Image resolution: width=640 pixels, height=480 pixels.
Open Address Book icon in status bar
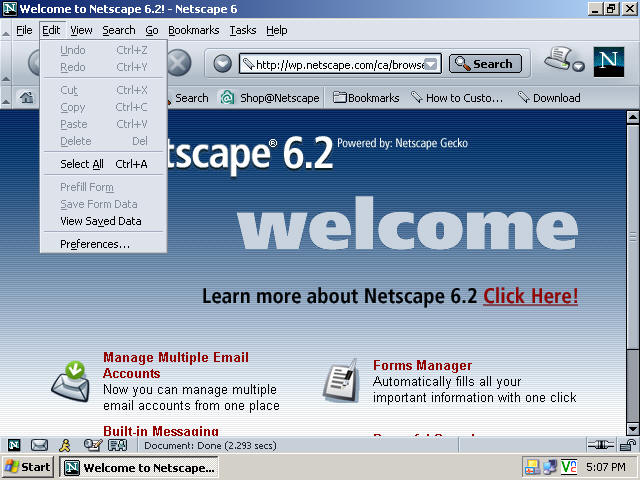point(118,445)
